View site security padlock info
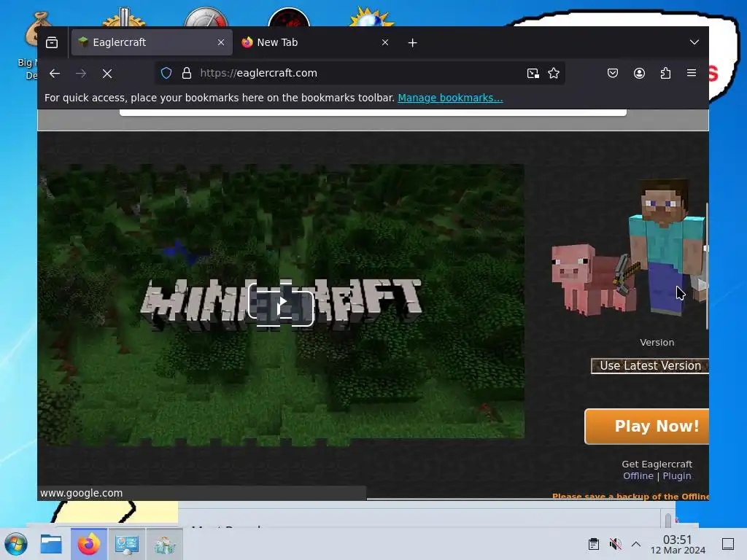The width and height of the screenshot is (747, 560). click(x=187, y=74)
